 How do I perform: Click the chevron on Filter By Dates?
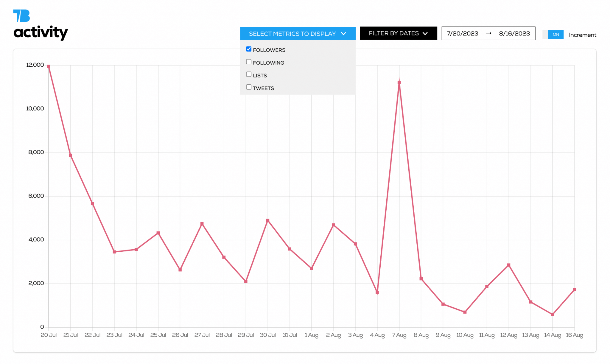point(425,33)
